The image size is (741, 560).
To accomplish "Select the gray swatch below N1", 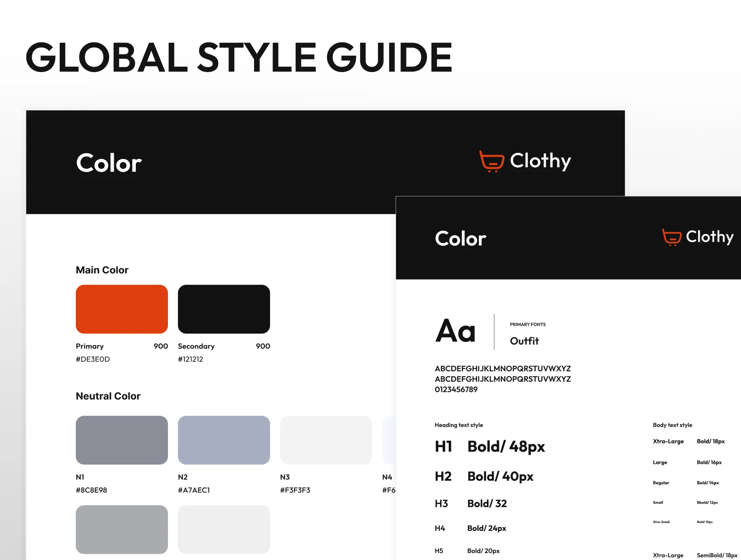I will [x=122, y=530].
